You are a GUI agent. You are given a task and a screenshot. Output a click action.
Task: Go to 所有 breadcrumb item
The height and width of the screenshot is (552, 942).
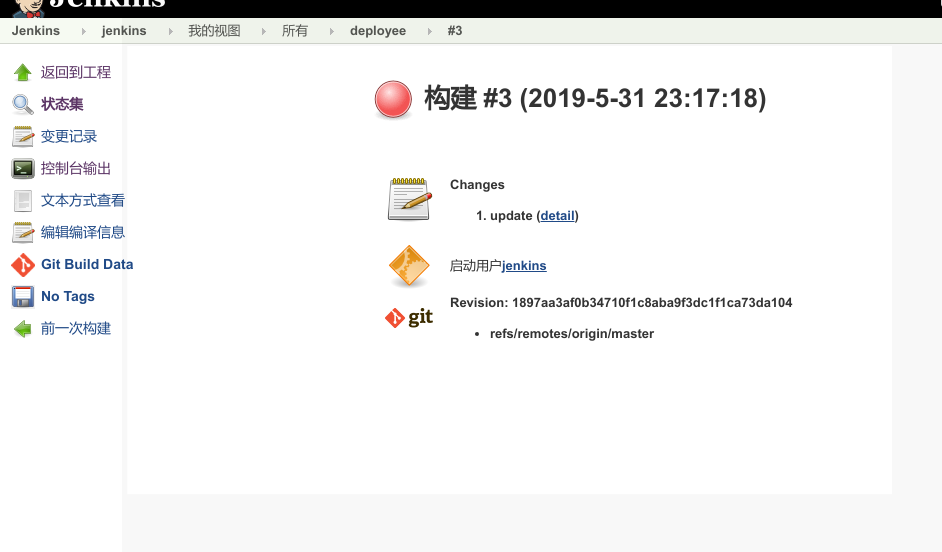[295, 31]
